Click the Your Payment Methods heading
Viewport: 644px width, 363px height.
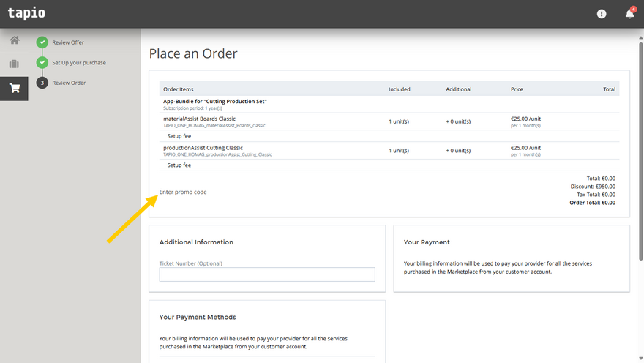coord(198,318)
